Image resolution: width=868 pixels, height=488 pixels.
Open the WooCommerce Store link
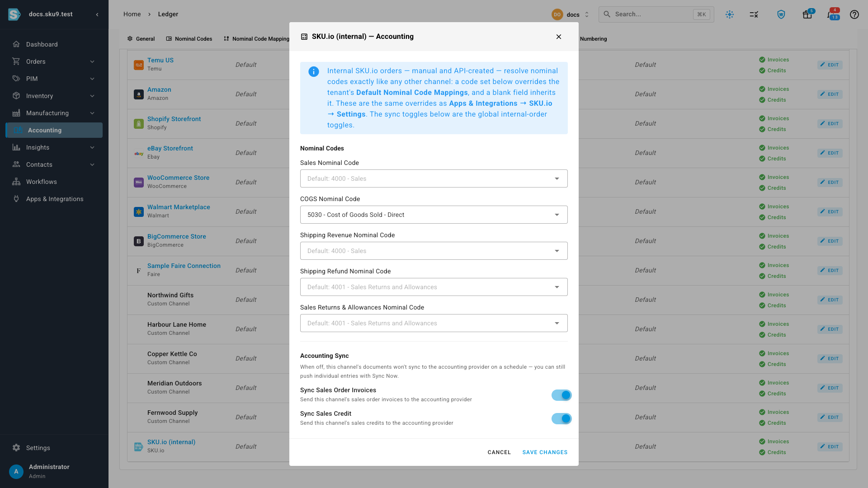click(178, 178)
